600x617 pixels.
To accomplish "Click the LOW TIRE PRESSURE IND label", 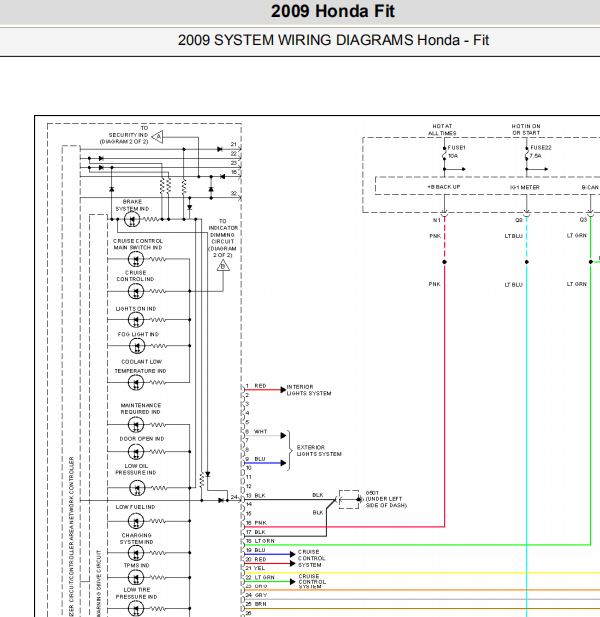I will pyautogui.click(x=137, y=593).
